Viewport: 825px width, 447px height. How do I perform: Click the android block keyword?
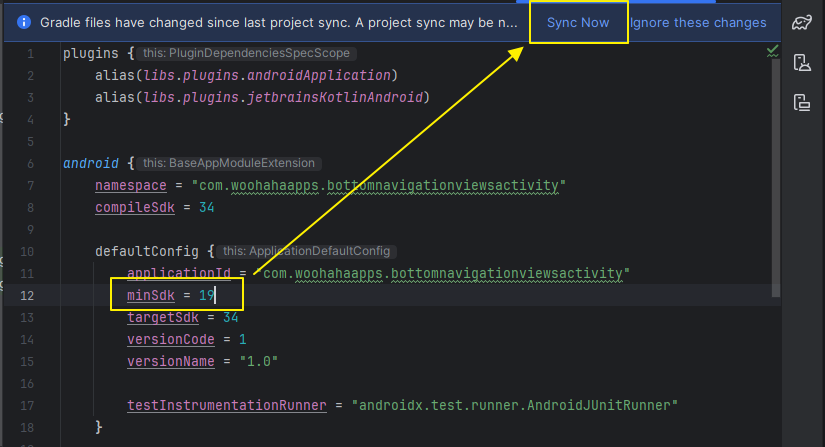click(x=91, y=164)
